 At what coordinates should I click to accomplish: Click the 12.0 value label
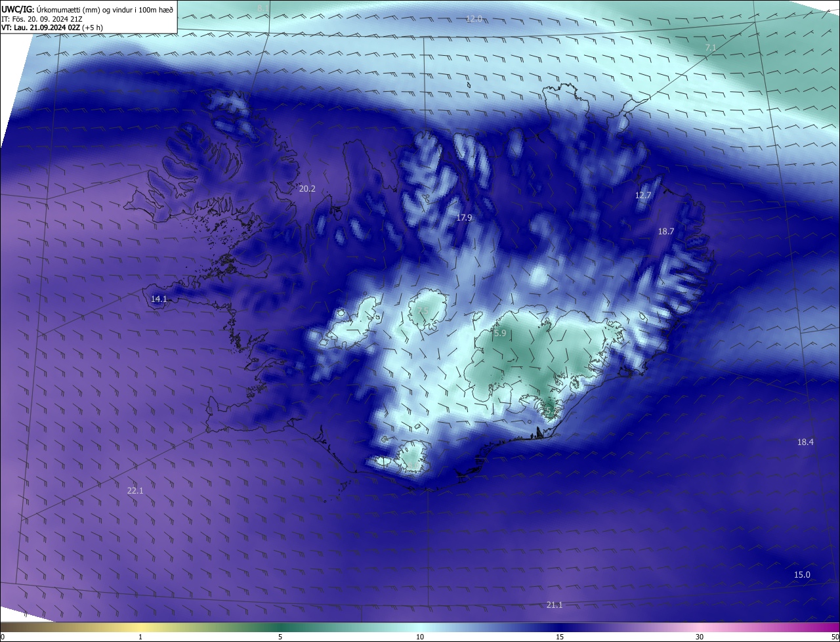pyautogui.click(x=474, y=19)
